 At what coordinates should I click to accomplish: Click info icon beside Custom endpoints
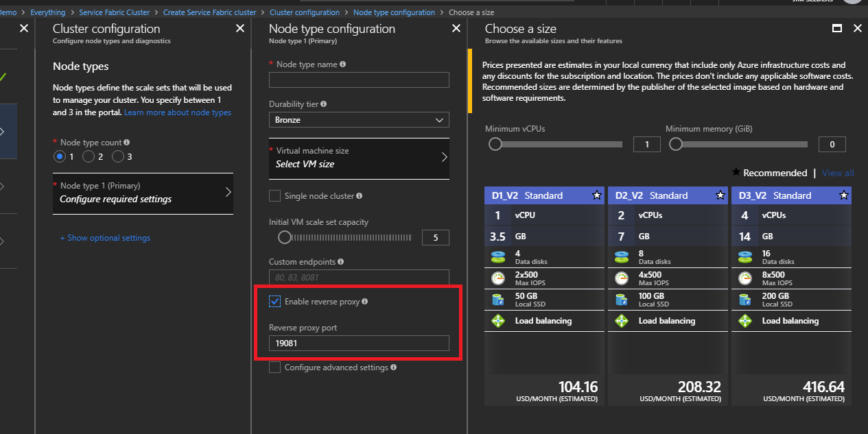pyautogui.click(x=341, y=262)
